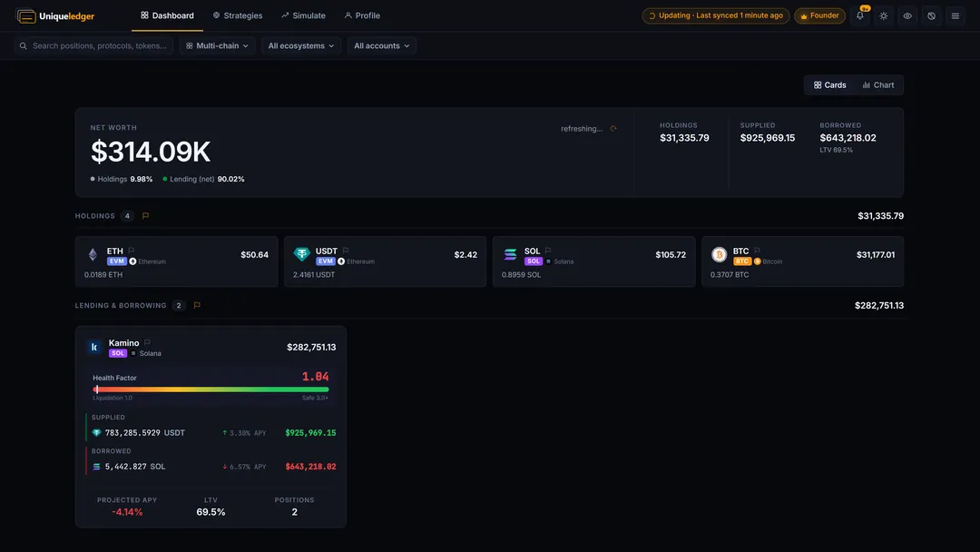Screen dimensions: 980x552
Task: Click the Lending & Borrowing flag icon
Action: tap(197, 306)
